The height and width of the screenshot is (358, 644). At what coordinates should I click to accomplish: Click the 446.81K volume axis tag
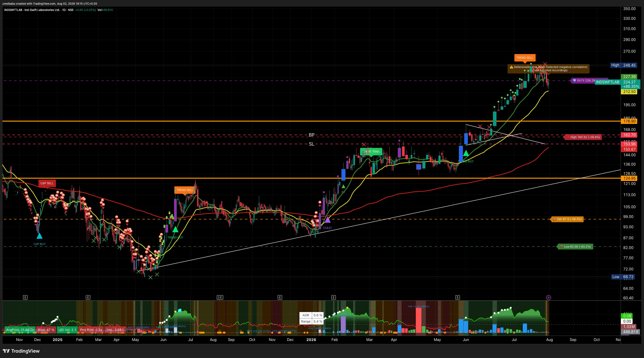[x=630, y=332]
